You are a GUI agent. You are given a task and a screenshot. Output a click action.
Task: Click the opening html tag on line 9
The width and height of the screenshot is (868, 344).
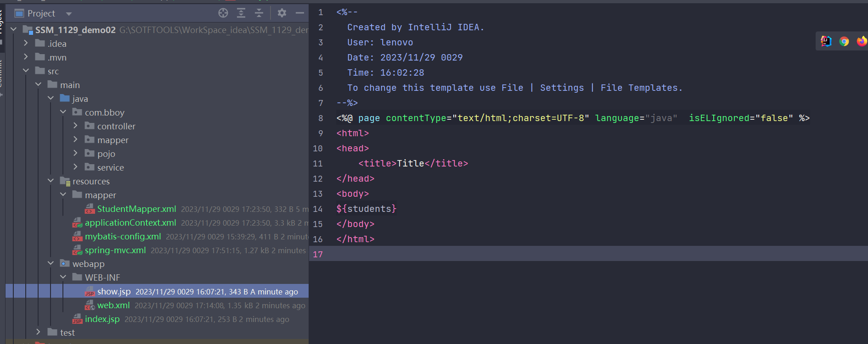tap(353, 133)
